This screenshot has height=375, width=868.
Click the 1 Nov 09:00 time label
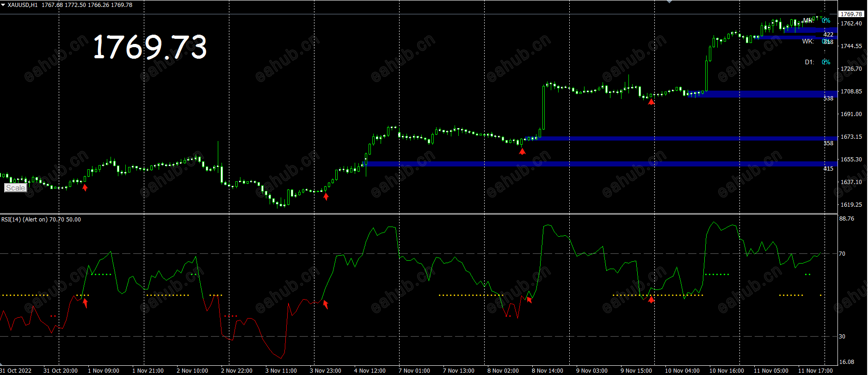[x=104, y=371]
